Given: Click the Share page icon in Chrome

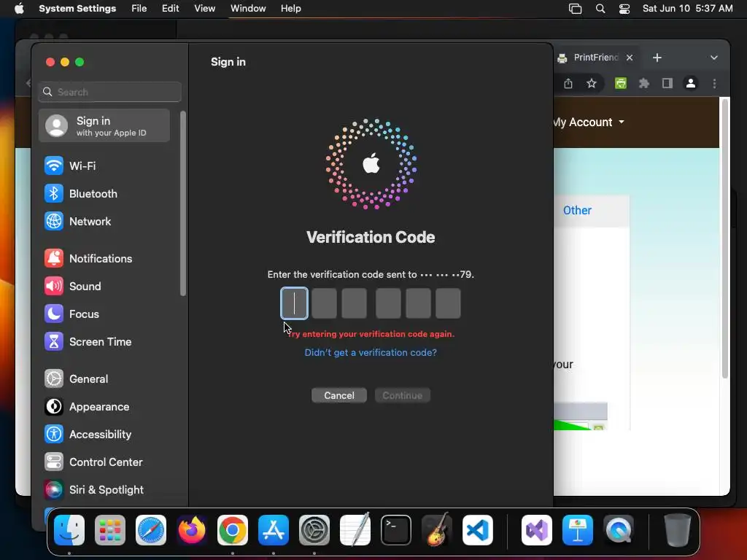Looking at the screenshot, I should tap(568, 84).
